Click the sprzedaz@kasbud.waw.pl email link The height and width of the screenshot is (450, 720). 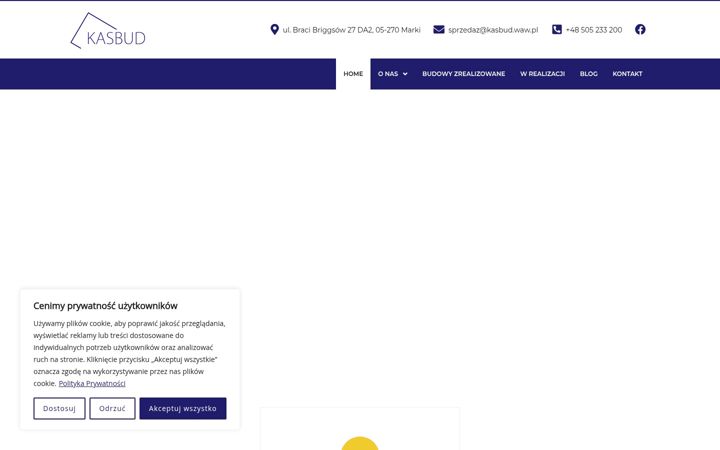(493, 30)
